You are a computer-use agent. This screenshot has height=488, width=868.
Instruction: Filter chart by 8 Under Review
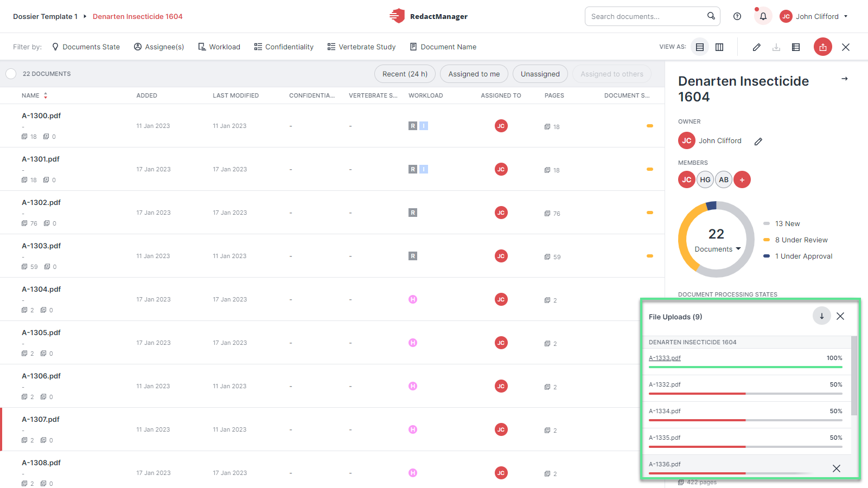tap(795, 240)
